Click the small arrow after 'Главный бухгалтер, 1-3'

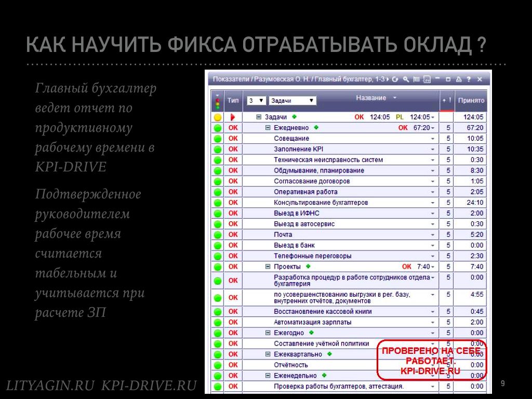click(388, 79)
